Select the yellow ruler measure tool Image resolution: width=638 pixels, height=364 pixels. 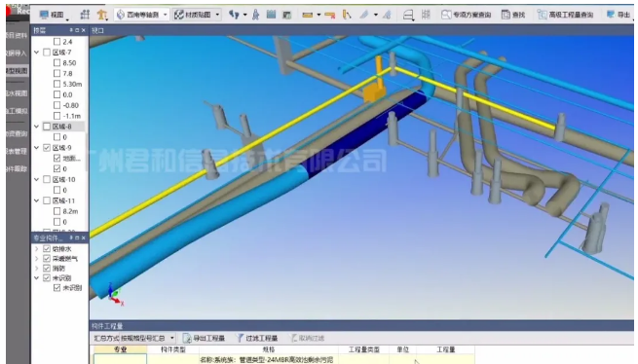[308, 15]
